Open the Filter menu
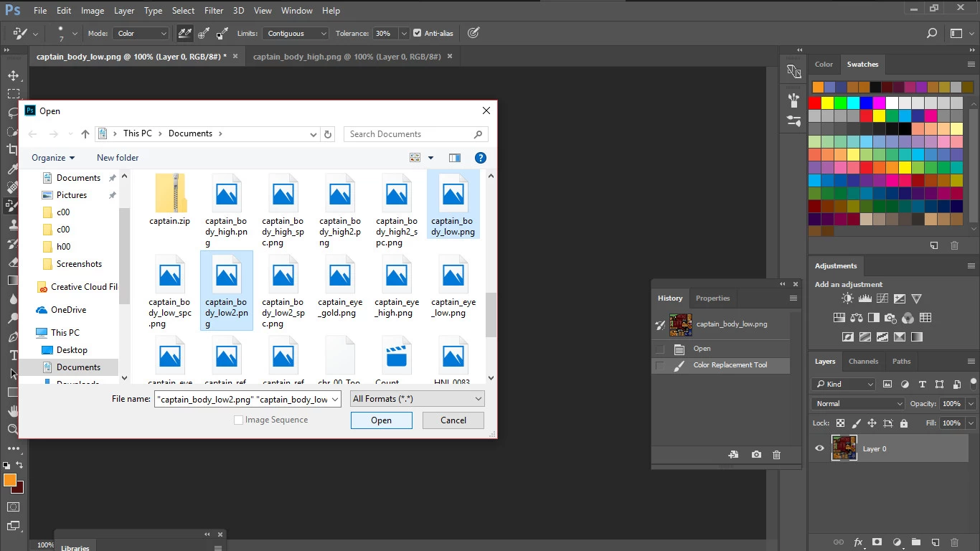This screenshot has width=980, height=551. pyautogui.click(x=214, y=11)
